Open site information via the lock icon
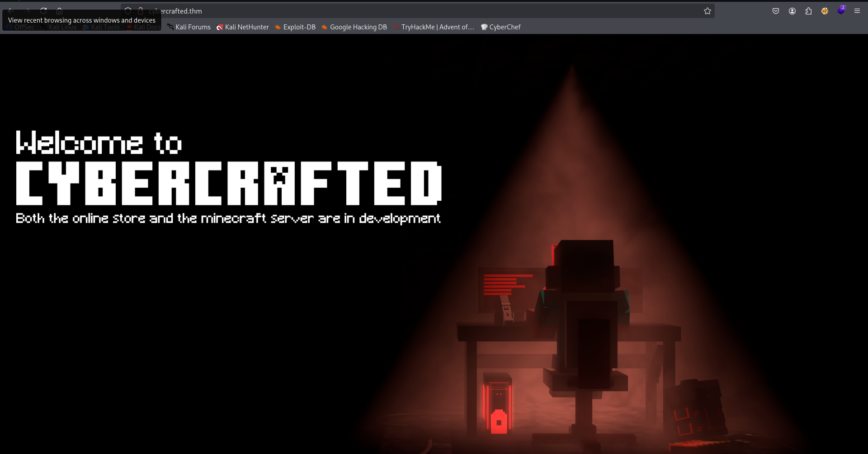Viewport: 868px width, 454px height. (x=141, y=11)
